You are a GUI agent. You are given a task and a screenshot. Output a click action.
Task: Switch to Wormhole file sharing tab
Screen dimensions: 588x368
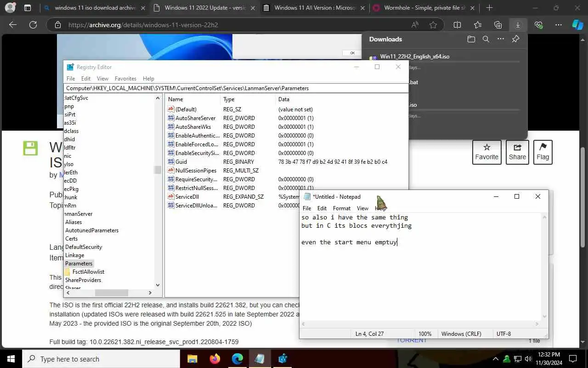(424, 8)
